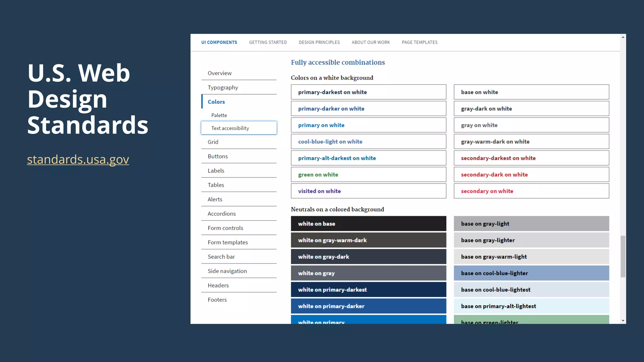644x362 pixels.
Task: Select Overview in side navigation
Action: point(239,73)
